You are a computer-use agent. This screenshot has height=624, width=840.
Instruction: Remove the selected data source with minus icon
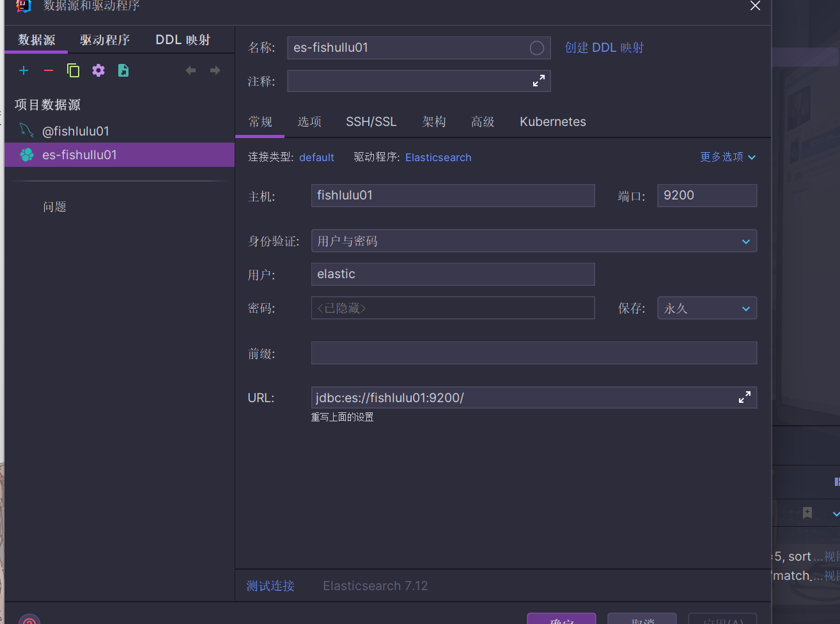[49, 70]
